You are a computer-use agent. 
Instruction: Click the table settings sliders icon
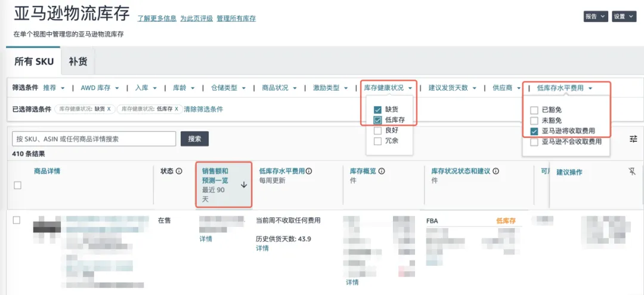(633, 139)
